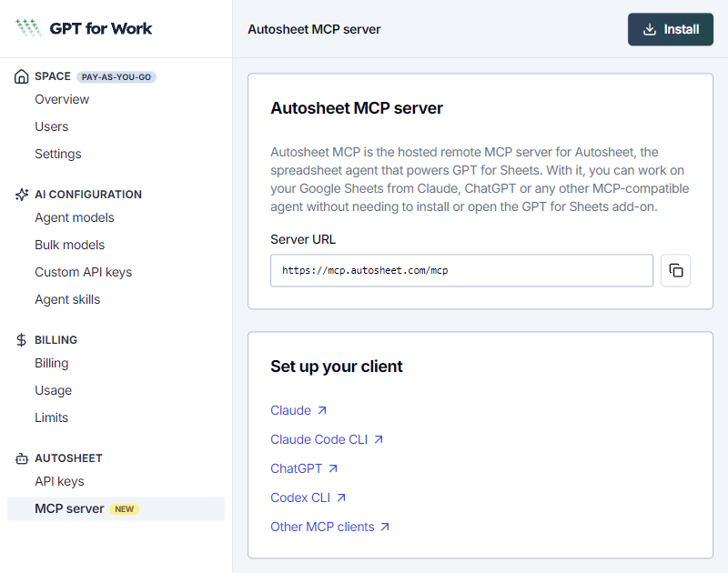Open the Overview page
The height and width of the screenshot is (573, 728).
[62, 99]
